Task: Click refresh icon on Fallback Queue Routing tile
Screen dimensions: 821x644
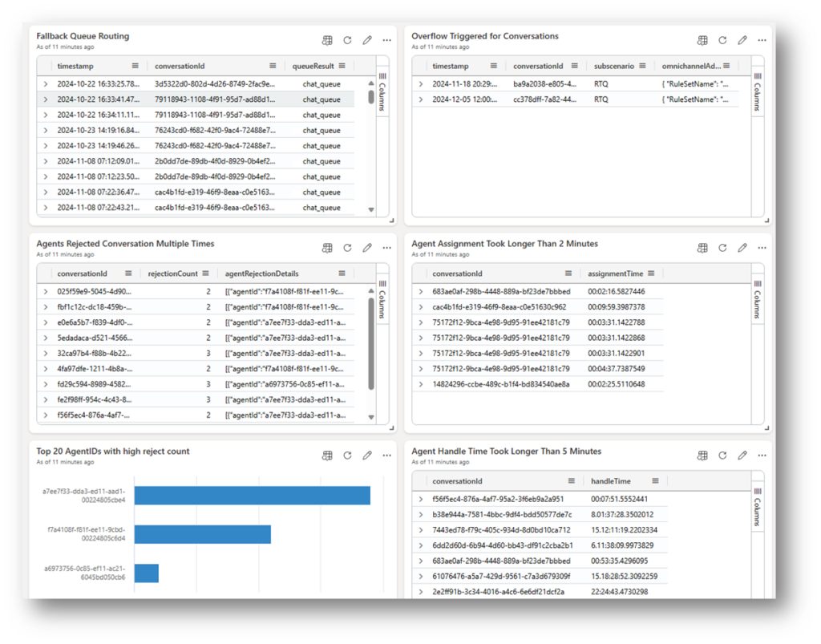Action: pos(347,40)
